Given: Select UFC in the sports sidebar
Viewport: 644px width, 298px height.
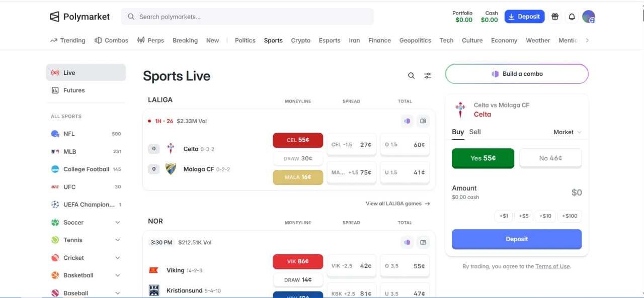Looking at the screenshot, I should [86, 187].
